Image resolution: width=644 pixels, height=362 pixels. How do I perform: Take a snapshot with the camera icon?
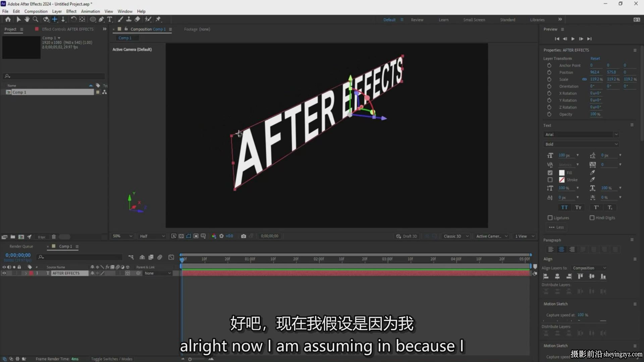click(x=244, y=236)
